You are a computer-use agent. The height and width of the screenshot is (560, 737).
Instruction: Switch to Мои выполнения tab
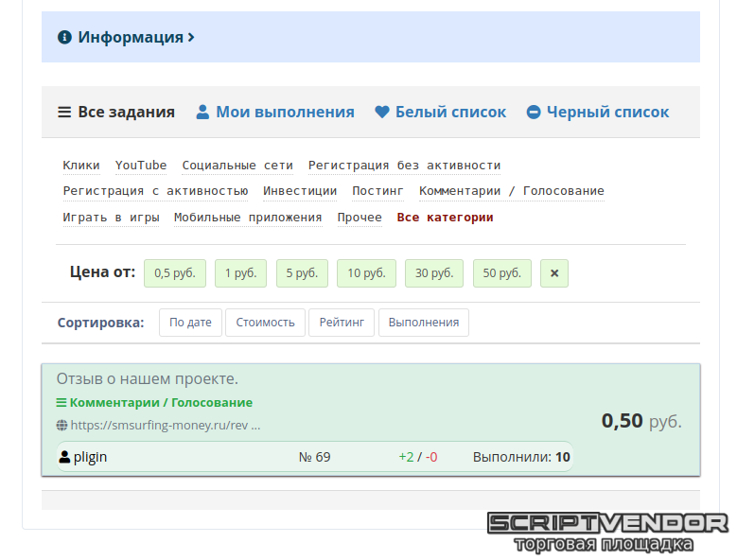[285, 112]
